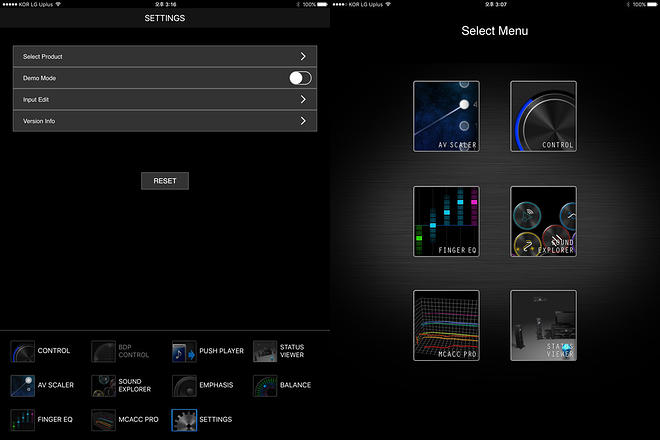Open STATUS VIEWER in bottom navigation
660x440 pixels.
point(265,351)
